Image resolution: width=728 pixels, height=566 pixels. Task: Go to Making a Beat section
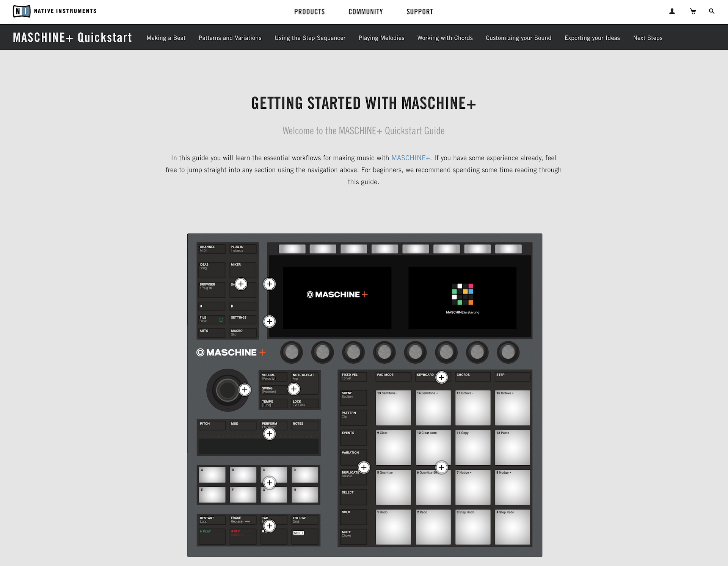(166, 38)
